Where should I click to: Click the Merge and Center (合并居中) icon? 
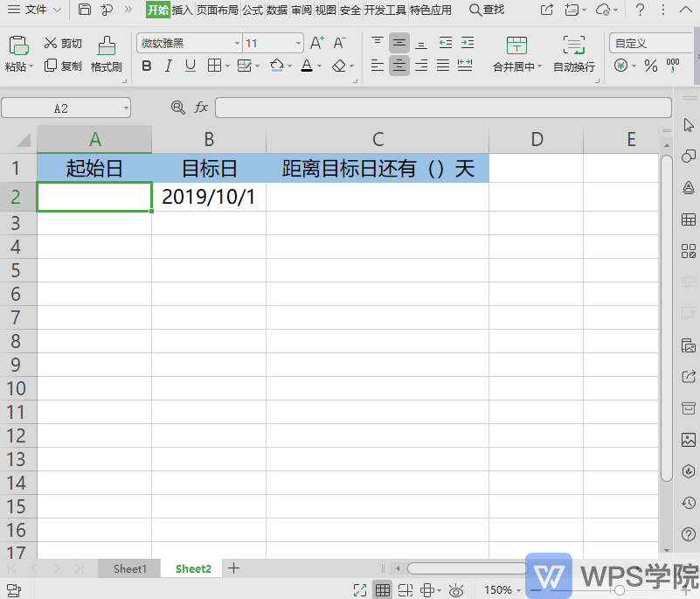[516, 45]
